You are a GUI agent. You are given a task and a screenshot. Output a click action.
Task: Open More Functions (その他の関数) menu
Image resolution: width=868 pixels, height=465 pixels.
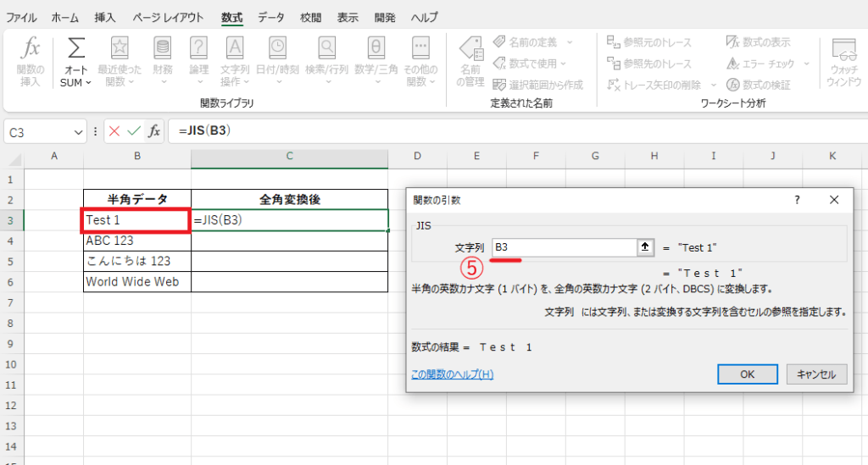(420, 61)
